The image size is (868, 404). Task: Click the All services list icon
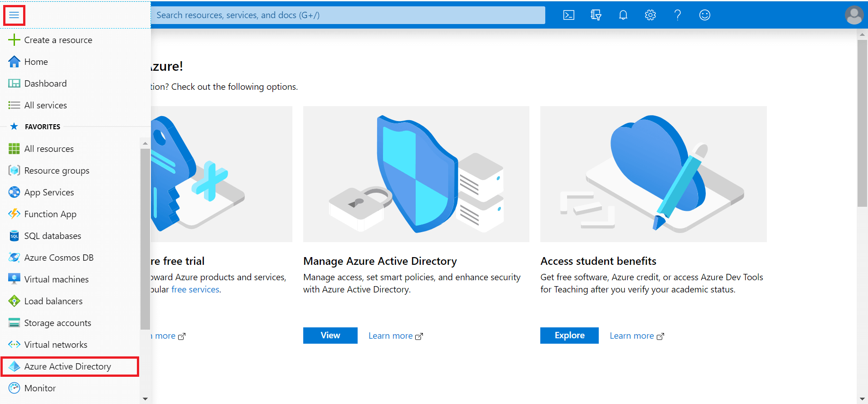click(14, 105)
